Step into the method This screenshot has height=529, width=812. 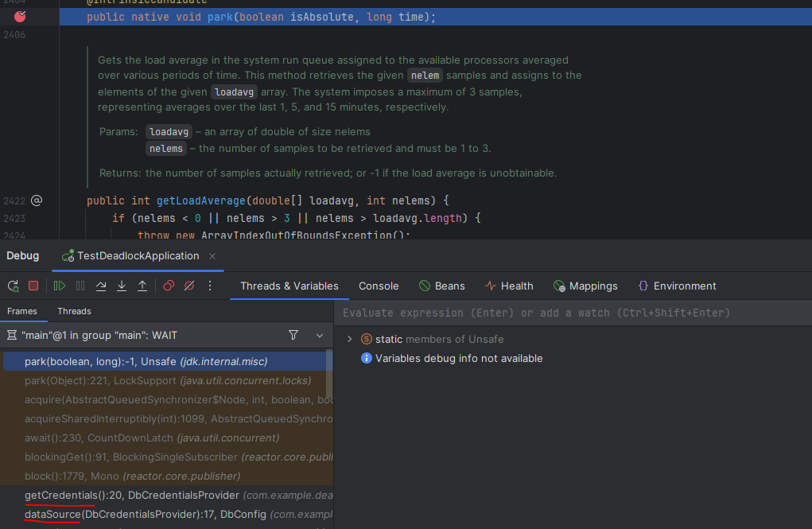(x=122, y=286)
